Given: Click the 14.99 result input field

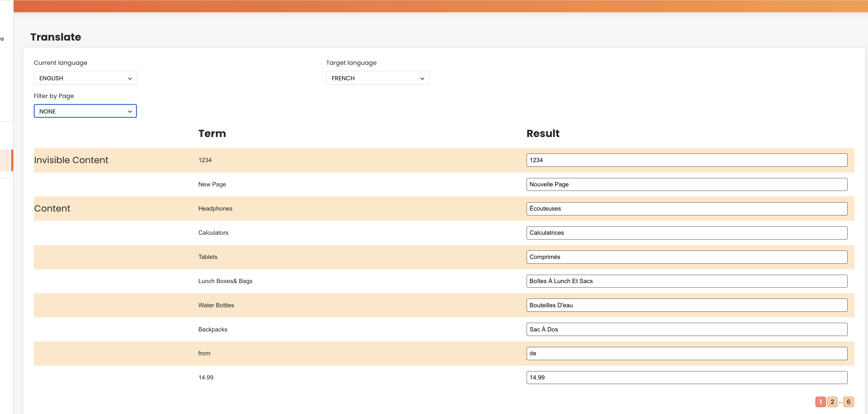Looking at the screenshot, I should point(686,378).
